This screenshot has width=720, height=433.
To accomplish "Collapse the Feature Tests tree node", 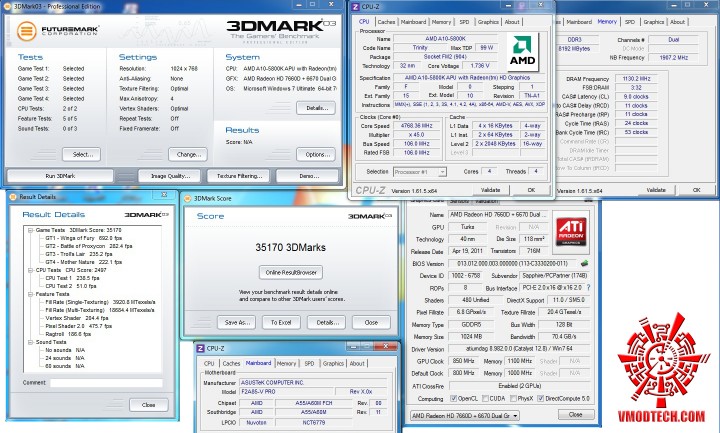I will point(30,294).
